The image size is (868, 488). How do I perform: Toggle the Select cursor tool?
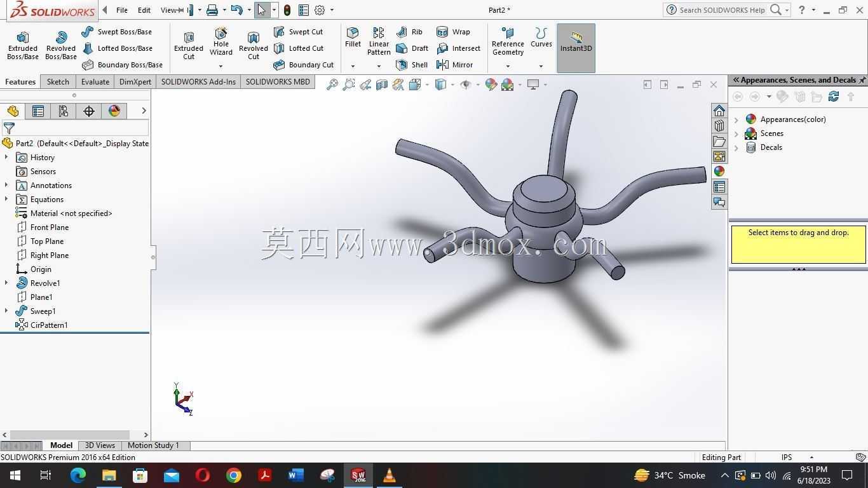261,10
